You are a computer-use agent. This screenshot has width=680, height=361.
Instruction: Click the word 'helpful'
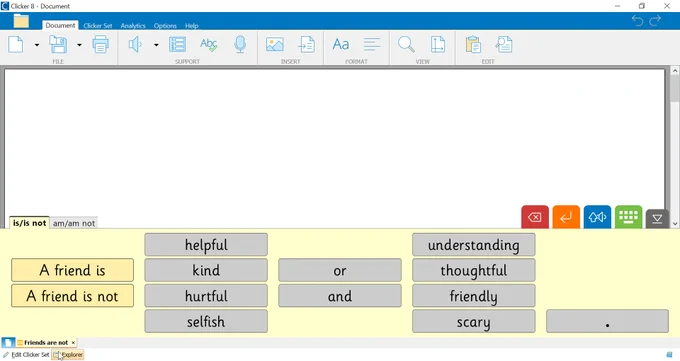(x=206, y=245)
